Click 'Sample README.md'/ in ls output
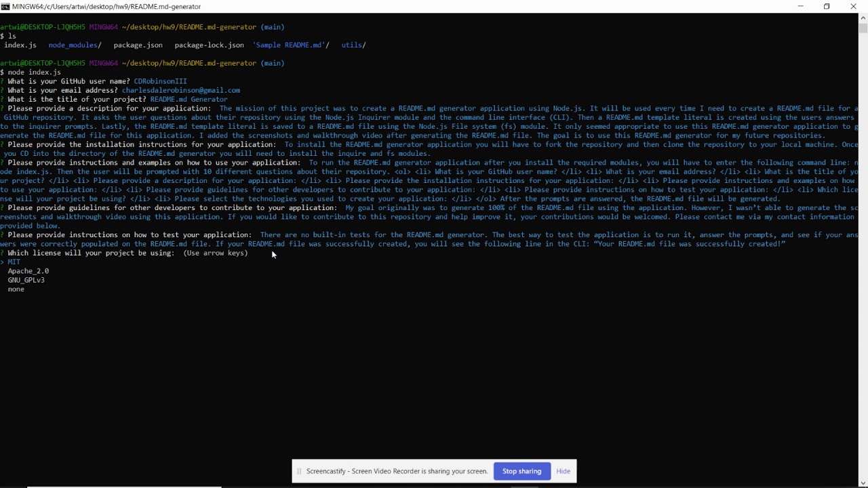This screenshot has height=488, width=868. pyautogui.click(x=290, y=45)
